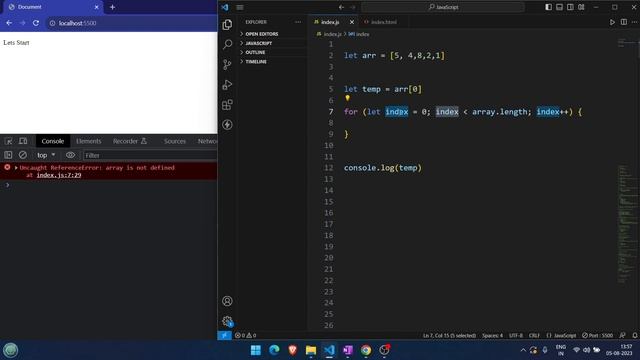Open the top JavaScript context dropdown
The image size is (640, 360).
click(x=46, y=155)
